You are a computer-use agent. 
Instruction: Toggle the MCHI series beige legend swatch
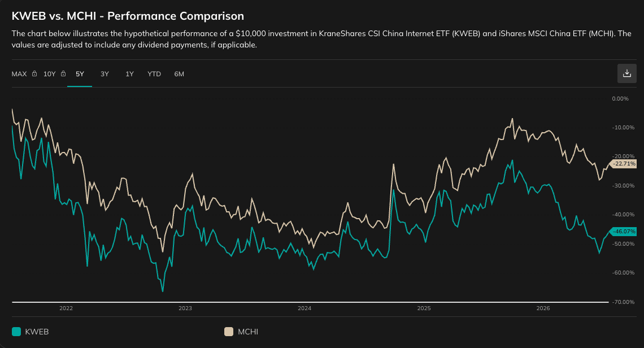(229, 332)
